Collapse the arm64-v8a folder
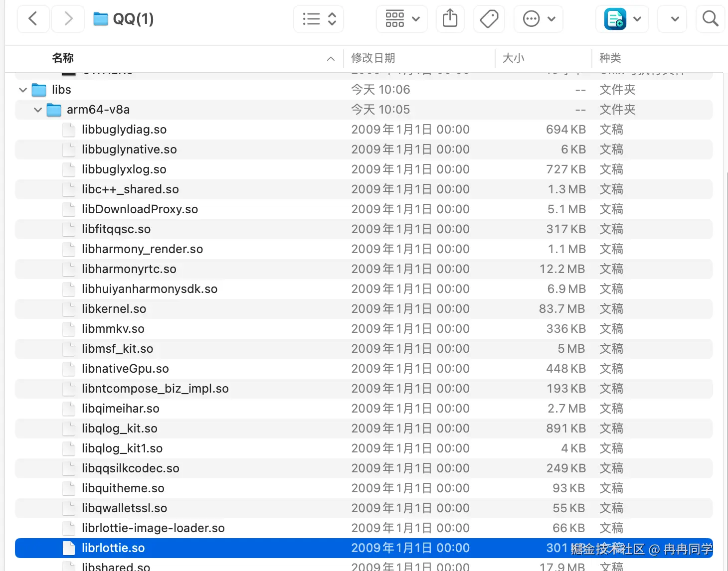The image size is (728, 571). (38, 110)
